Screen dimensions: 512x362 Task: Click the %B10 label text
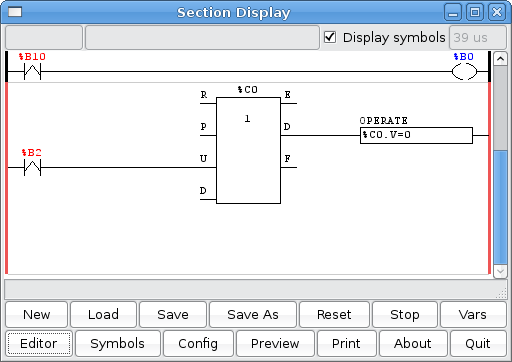[32, 57]
